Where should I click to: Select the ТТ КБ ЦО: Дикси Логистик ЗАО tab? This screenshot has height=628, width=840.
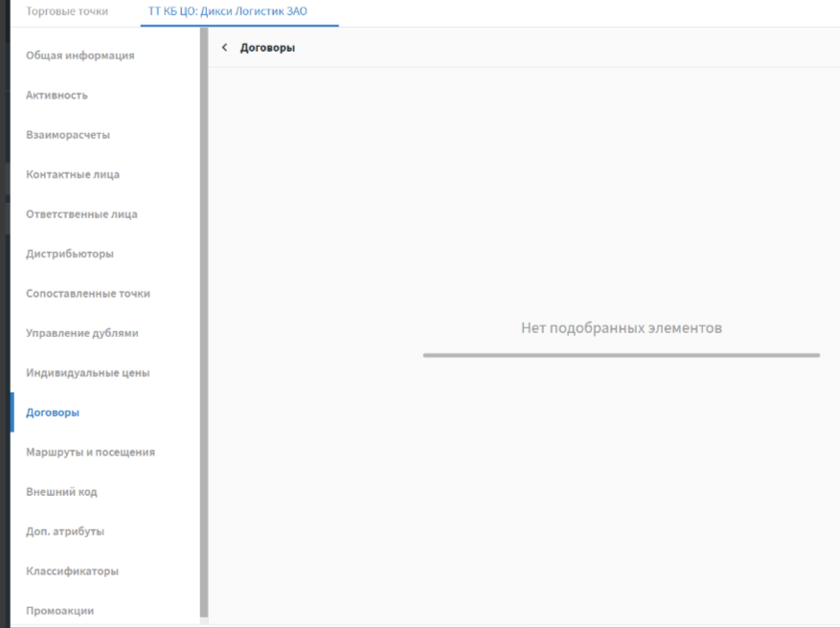[228, 11]
